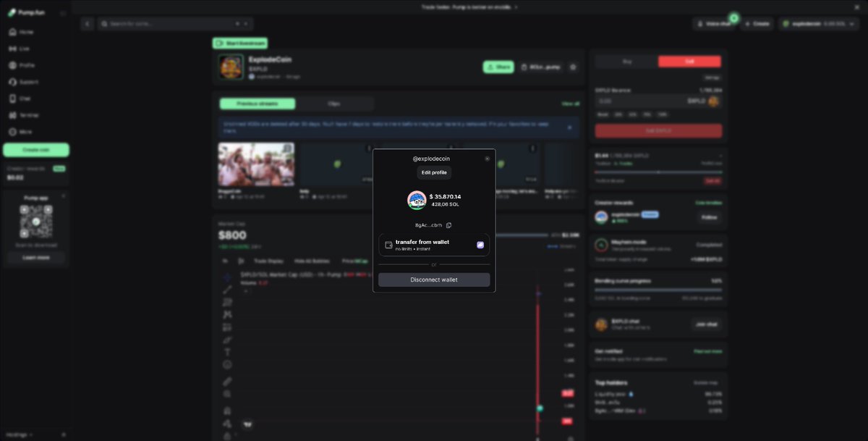Click the profile avatar in the popup
This screenshot has height=441, width=868.
tap(417, 200)
